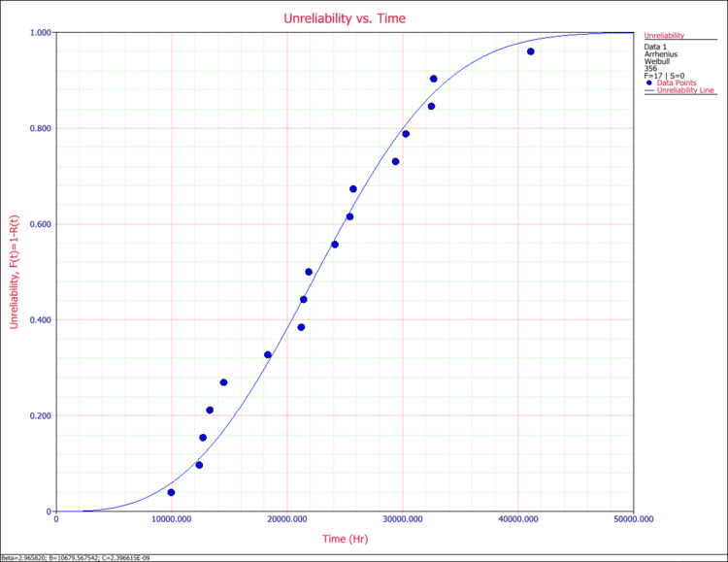Select the data point at 0.904 unreliability
Image resolution: width=728 pixels, height=562 pixels.
click(434, 79)
